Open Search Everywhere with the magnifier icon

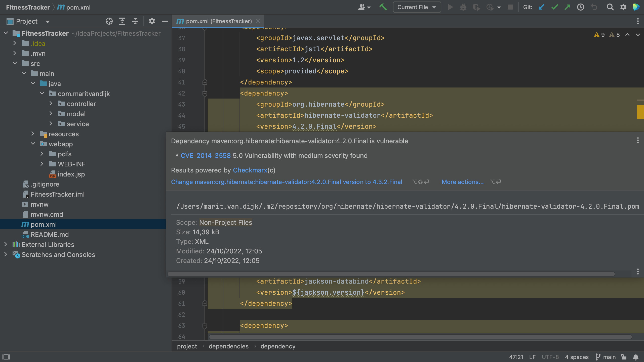tap(611, 7)
